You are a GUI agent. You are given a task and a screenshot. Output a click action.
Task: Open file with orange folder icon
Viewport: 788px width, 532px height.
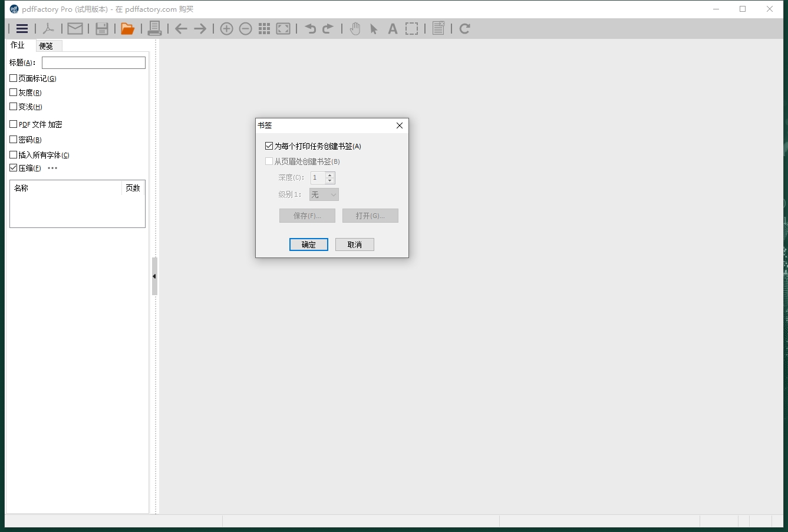[x=128, y=28]
